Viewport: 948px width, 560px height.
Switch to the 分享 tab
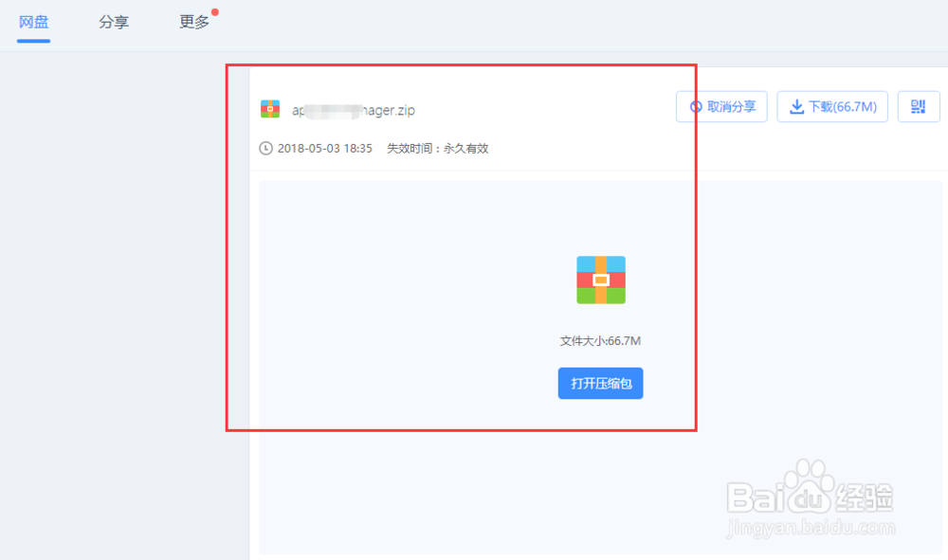[114, 23]
